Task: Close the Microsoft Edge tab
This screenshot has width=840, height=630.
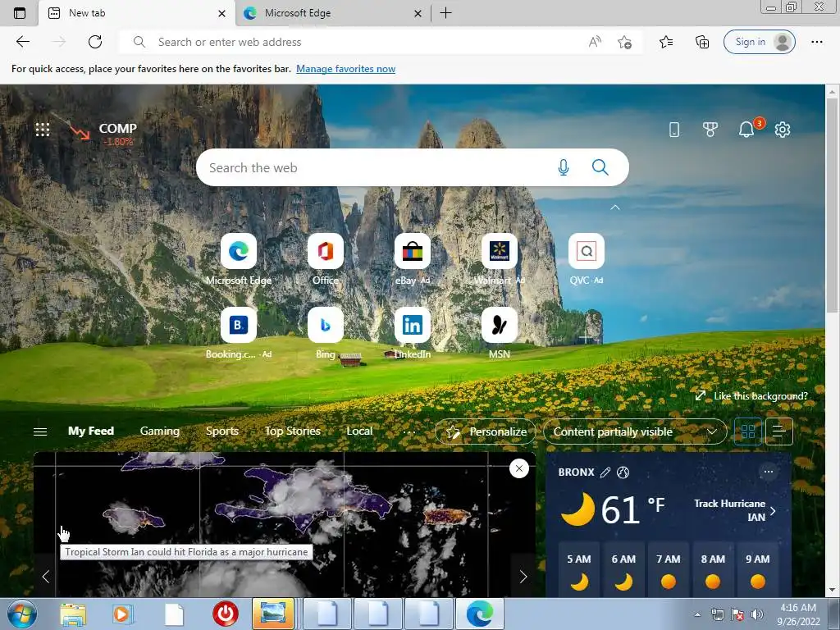Action: tap(418, 13)
